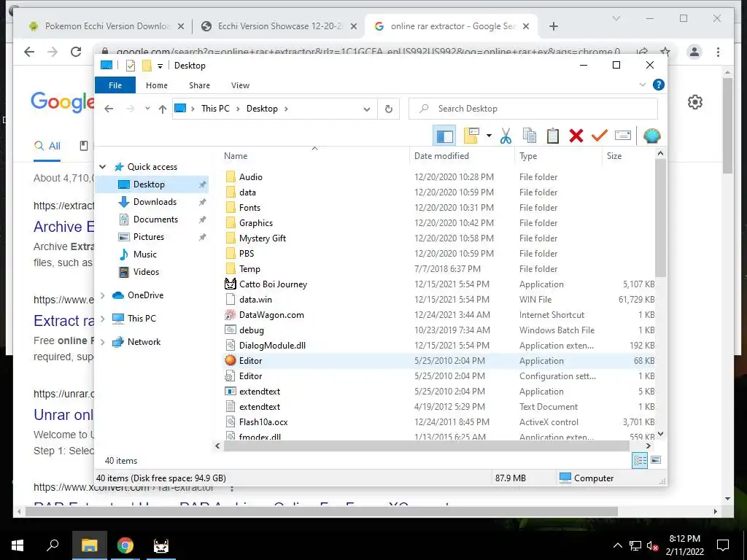Click the Classic Shell settings icon
This screenshot has height=560, width=747.
coord(651,136)
